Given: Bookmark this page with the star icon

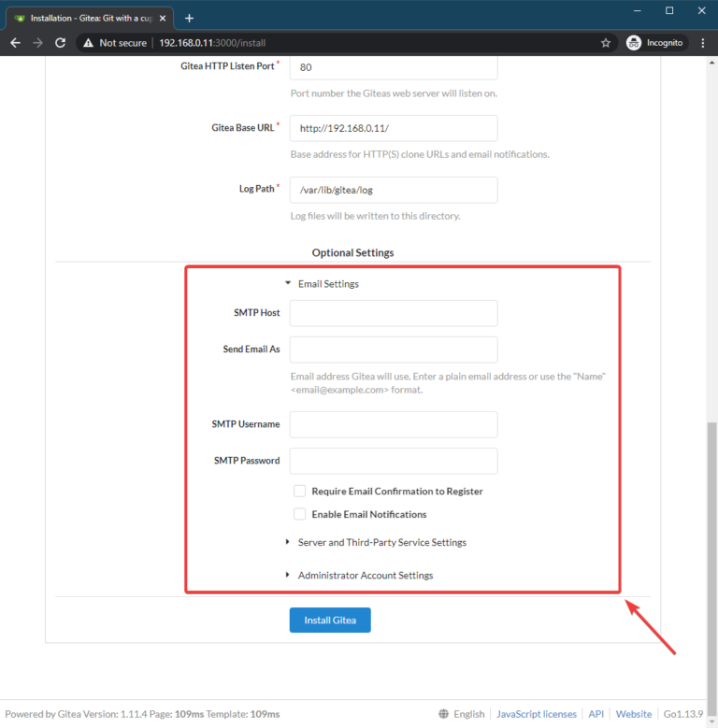Looking at the screenshot, I should point(605,43).
